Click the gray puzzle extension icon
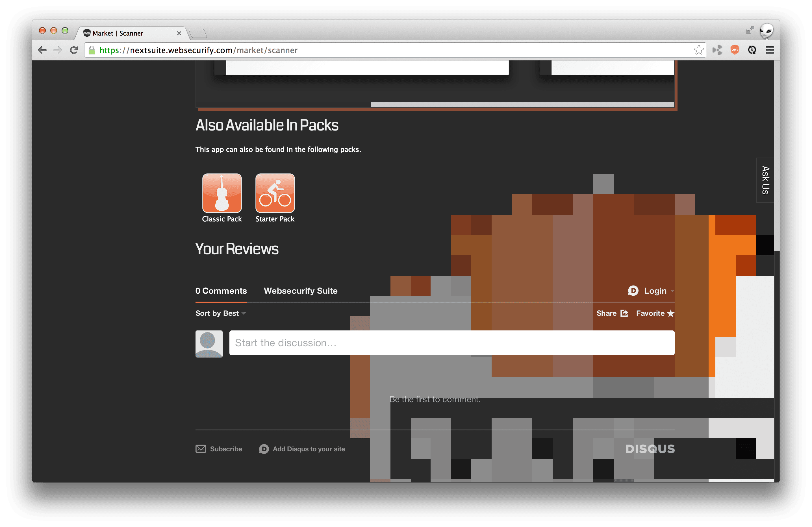The width and height of the screenshot is (812, 527). tap(717, 50)
